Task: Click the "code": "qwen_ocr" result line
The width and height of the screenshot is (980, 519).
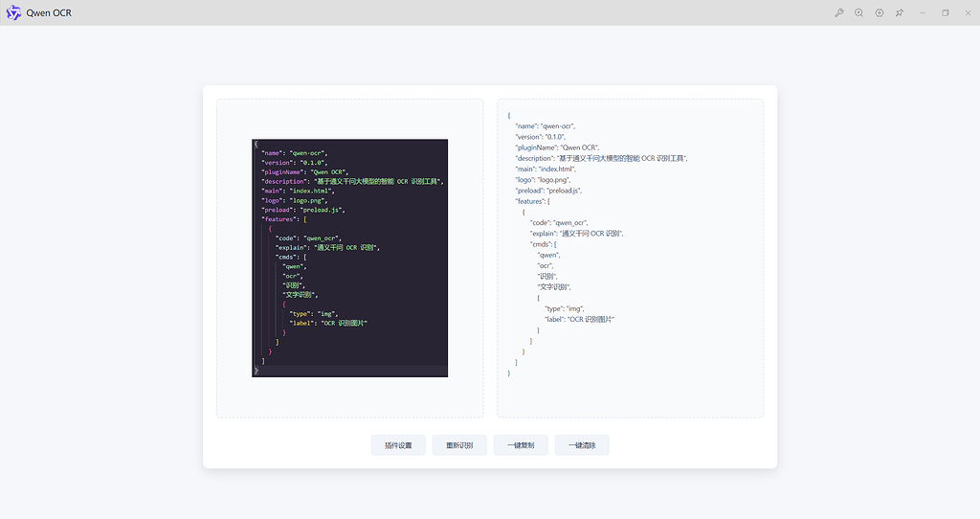Action: (559, 222)
